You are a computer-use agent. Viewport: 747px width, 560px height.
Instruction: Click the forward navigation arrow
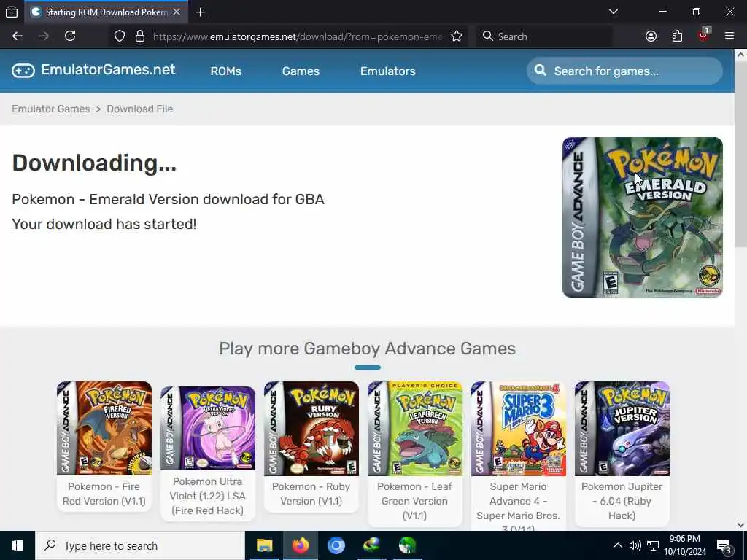click(43, 36)
